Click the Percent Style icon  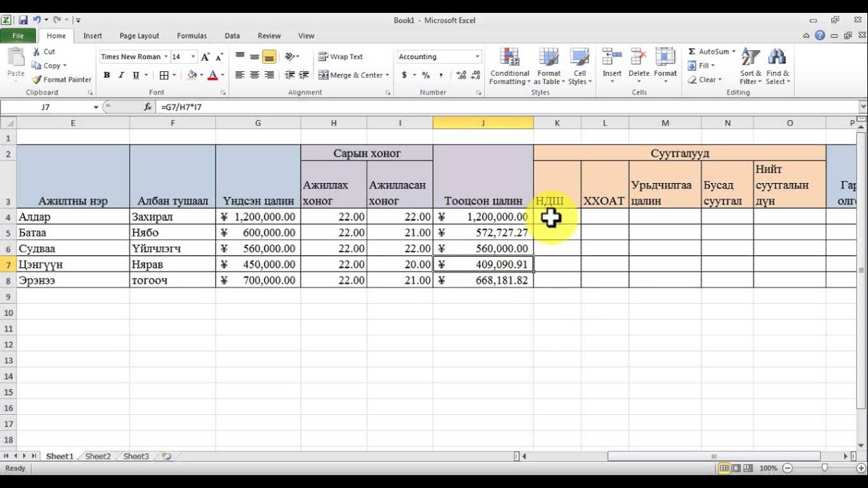[x=426, y=75]
